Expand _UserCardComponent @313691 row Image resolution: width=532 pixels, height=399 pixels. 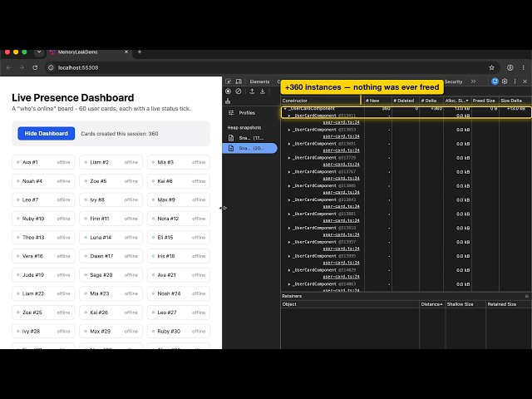click(289, 144)
